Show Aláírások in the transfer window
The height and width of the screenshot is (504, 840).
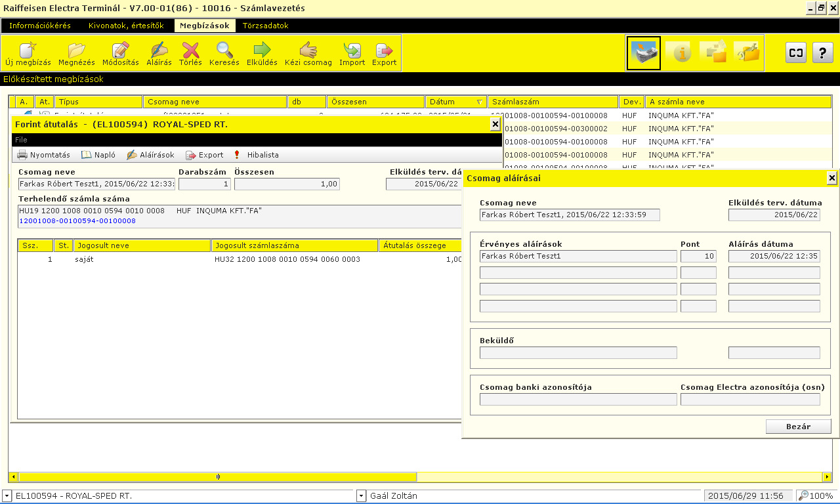[150, 155]
